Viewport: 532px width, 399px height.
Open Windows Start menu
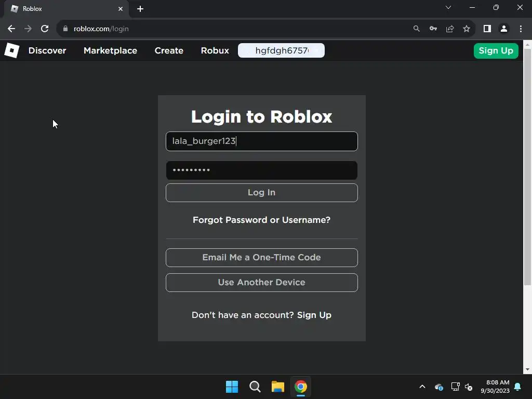pos(232,387)
